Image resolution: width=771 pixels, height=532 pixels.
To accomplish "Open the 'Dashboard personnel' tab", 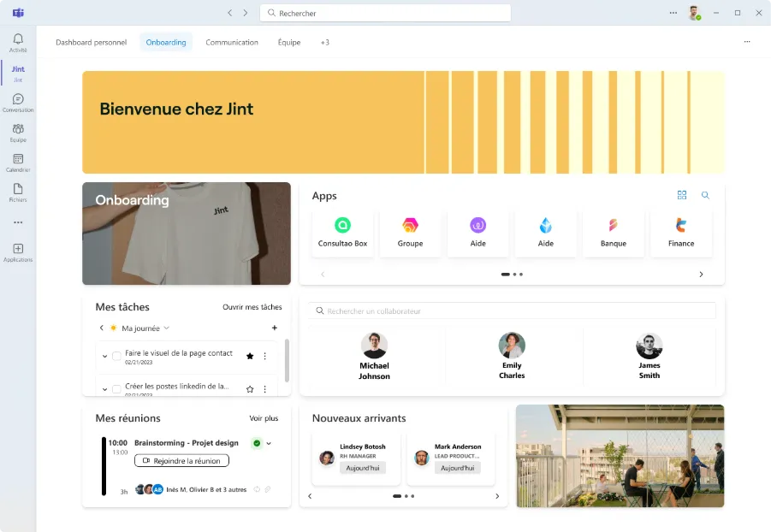I will click(91, 42).
